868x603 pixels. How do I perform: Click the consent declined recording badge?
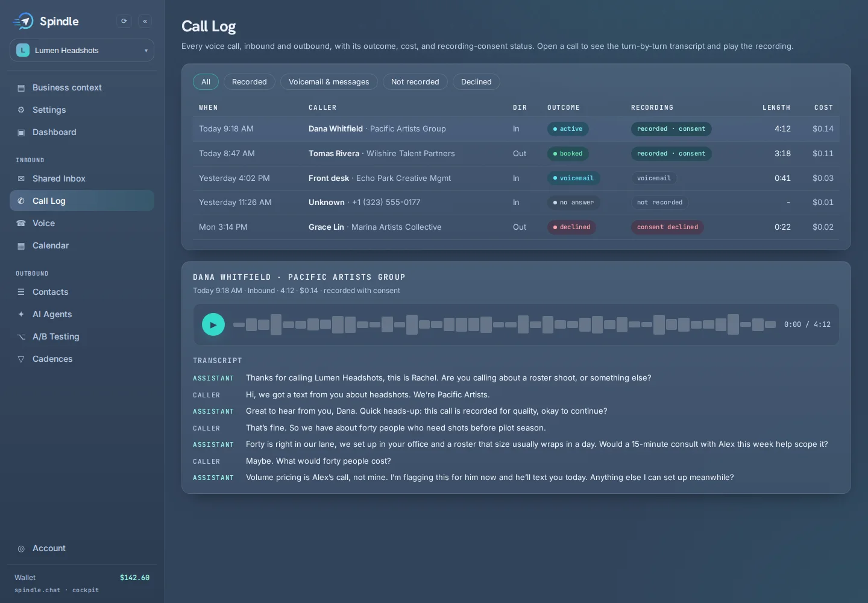coord(667,227)
